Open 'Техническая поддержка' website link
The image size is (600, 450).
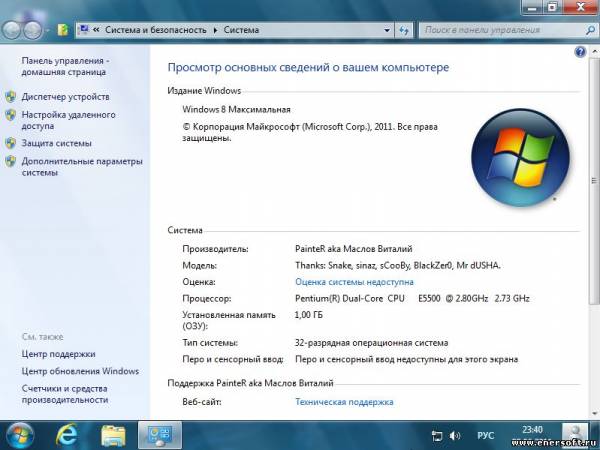[x=344, y=402]
